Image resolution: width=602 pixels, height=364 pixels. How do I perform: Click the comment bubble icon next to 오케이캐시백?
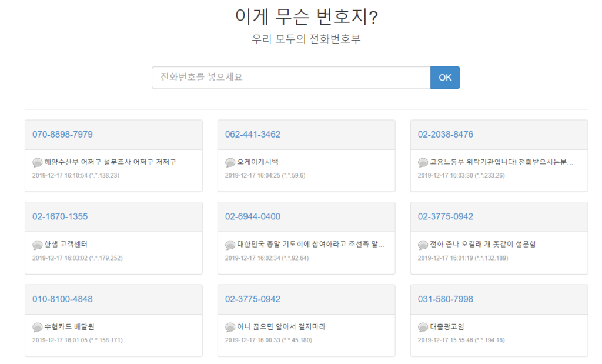point(229,162)
